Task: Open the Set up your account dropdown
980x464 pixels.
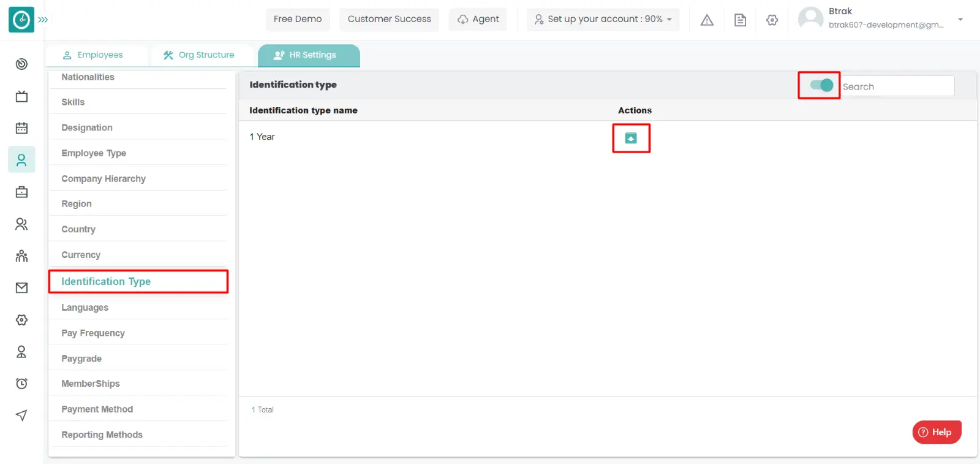Action: pos(603,19)
